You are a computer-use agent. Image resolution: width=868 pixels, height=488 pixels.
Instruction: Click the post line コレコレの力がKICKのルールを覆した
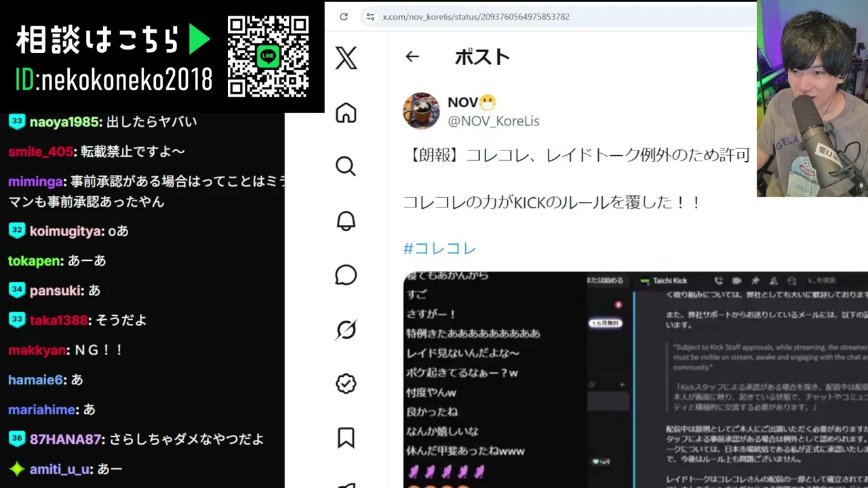[x=553, y=202]
